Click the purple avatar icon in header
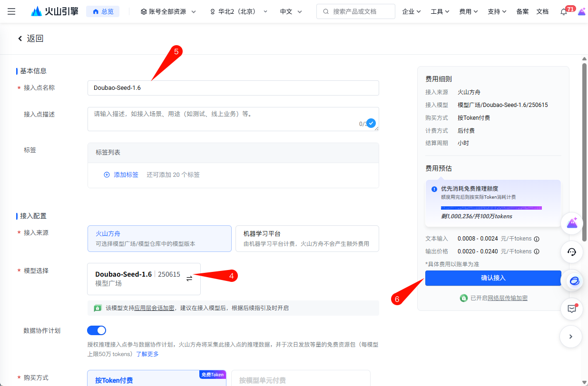This screenshot has height=386, width=588. [582, 11]
